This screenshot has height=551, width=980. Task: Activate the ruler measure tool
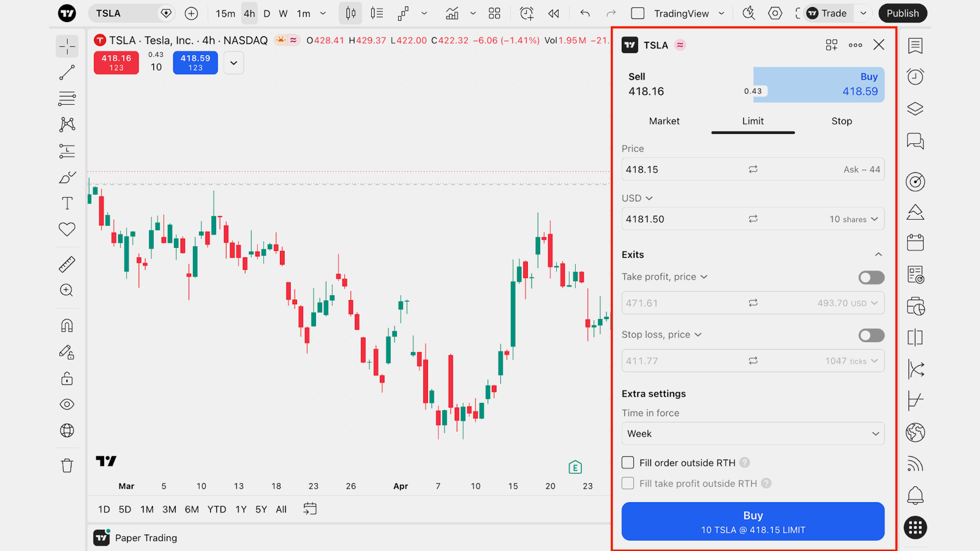coord(67,264)
